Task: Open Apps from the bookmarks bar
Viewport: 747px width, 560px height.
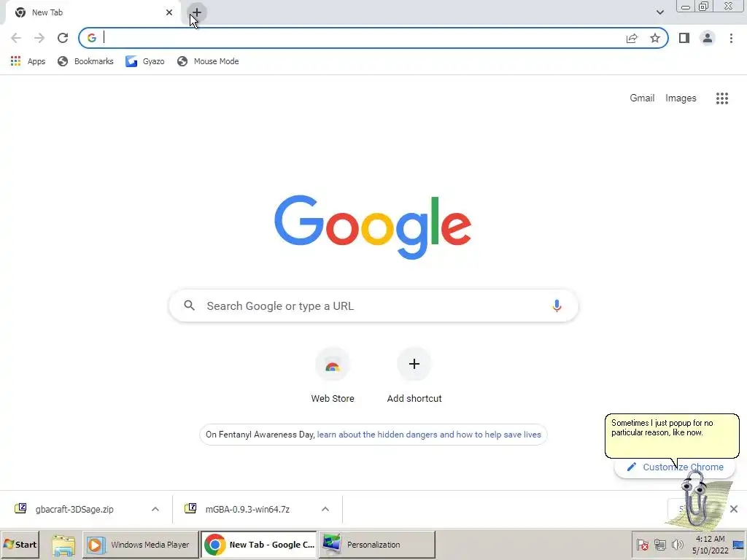Action: point(28,61)
